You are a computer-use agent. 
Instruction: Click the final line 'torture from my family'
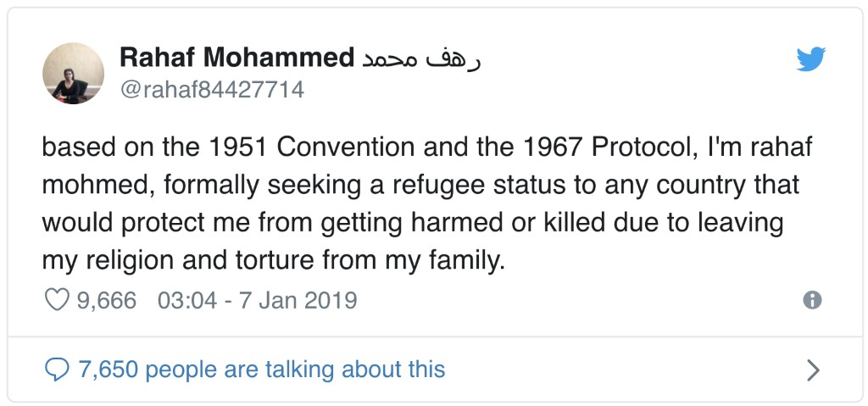pos(370,260)
